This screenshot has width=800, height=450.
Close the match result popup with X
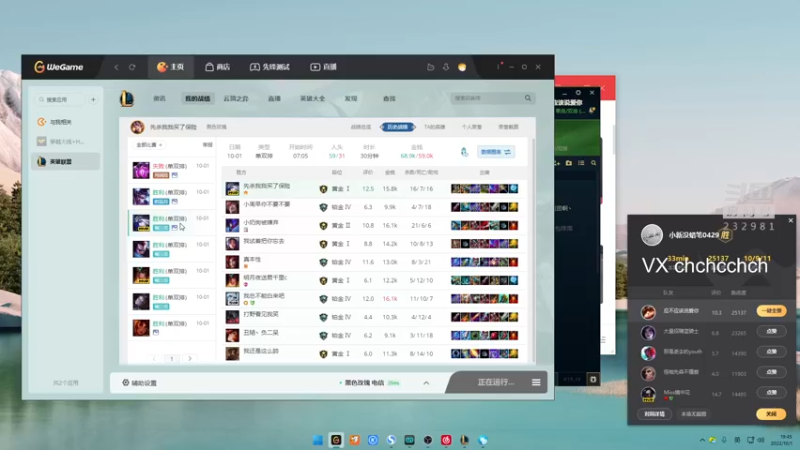coord(791,220)
